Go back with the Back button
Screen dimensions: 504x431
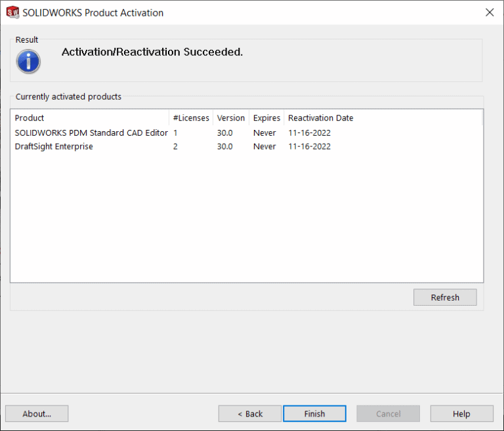point(250,413)
